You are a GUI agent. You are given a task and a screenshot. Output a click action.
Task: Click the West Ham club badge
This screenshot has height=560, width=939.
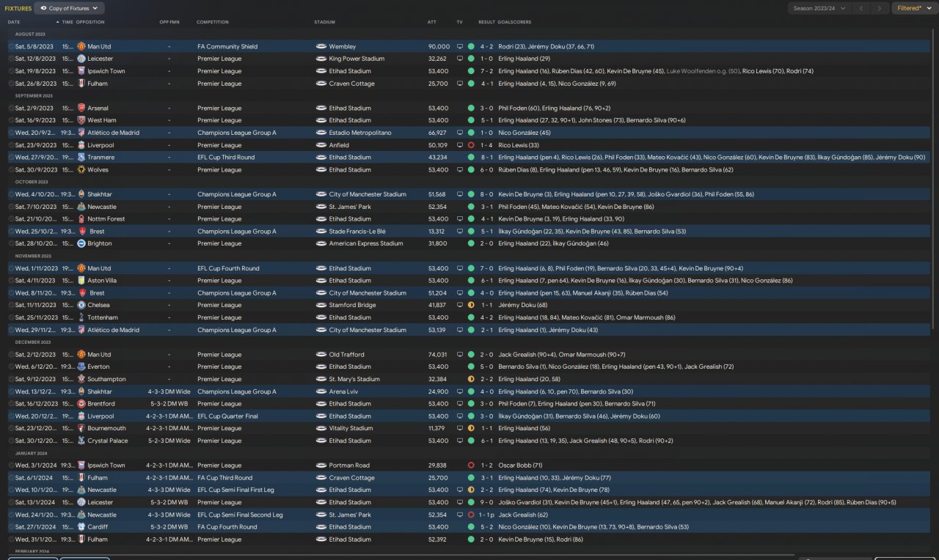[x=81, y=120]
